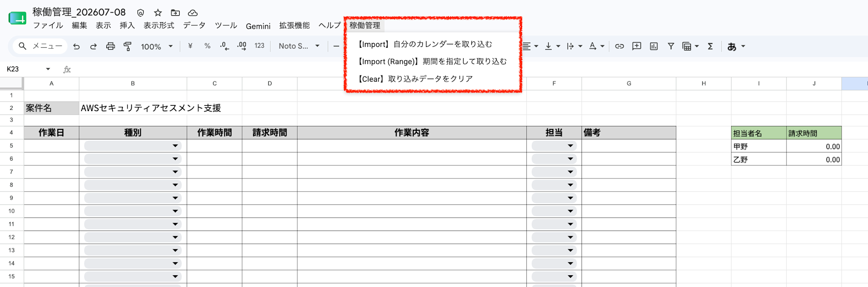The height and width of the screenshot is (287, 868).
Task: Click the 稼働管理 custom menu
Action: click(x=365, y=26)
